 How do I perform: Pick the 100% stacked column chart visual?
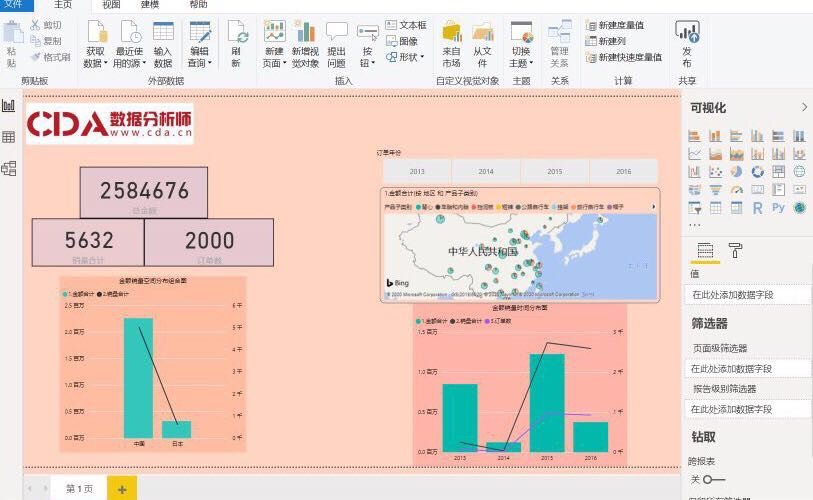[x=799, y=136]
